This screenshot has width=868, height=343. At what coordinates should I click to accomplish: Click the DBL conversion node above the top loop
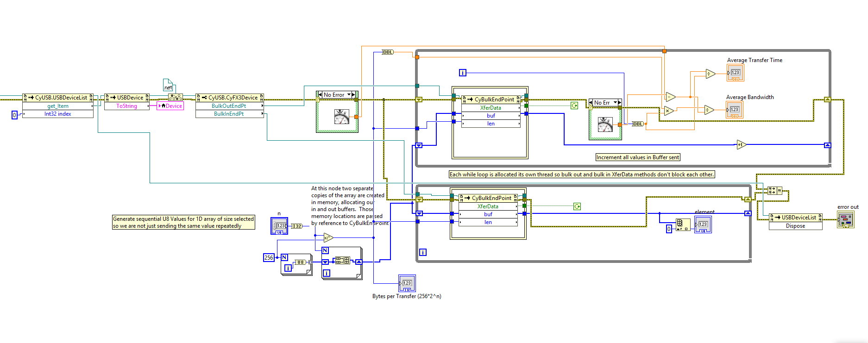coord(388,52)
